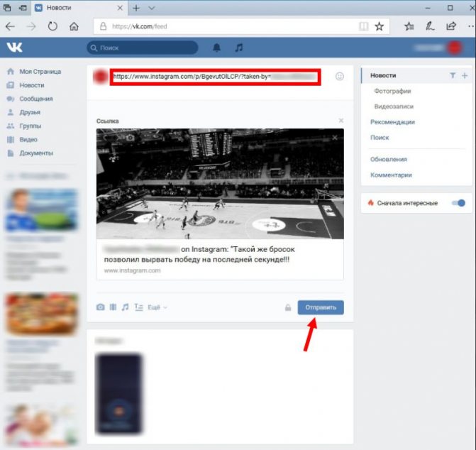
Task: Open the Instagram post title link
Action: (x=199, y=254)
